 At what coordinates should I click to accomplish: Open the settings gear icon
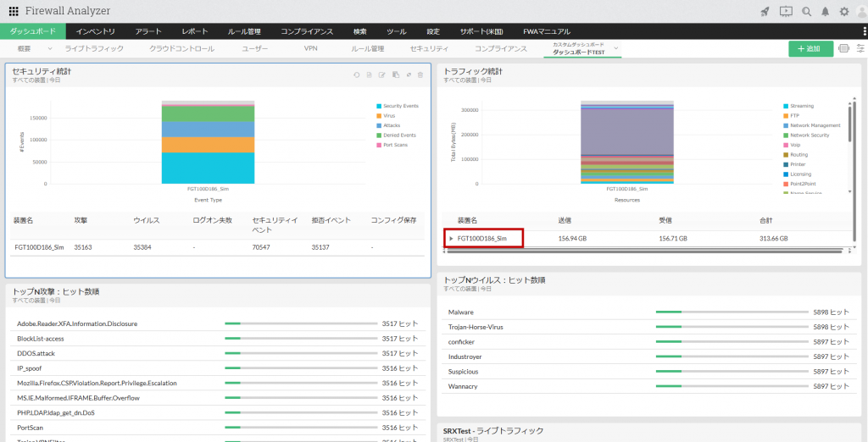click(843, 12)
